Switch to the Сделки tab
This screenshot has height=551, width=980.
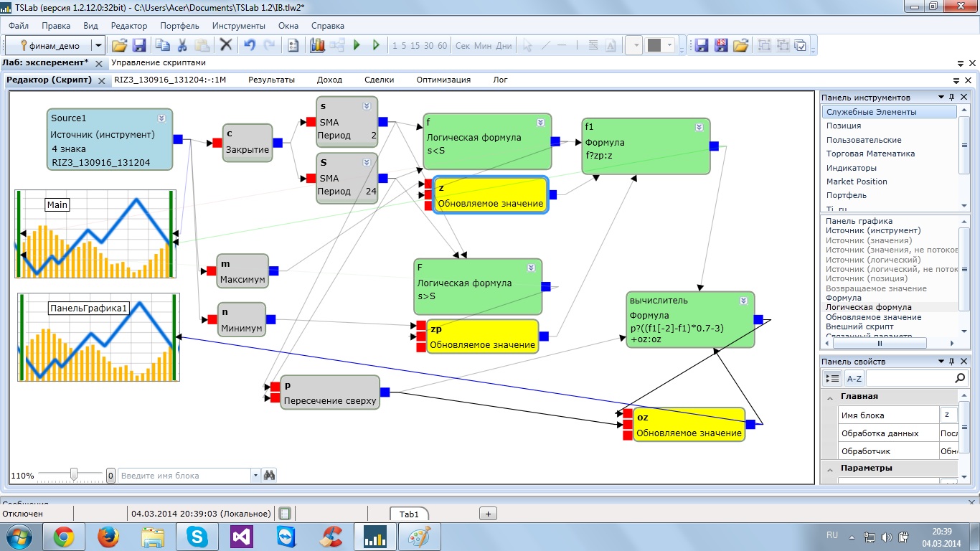click(x=379, y=80)
